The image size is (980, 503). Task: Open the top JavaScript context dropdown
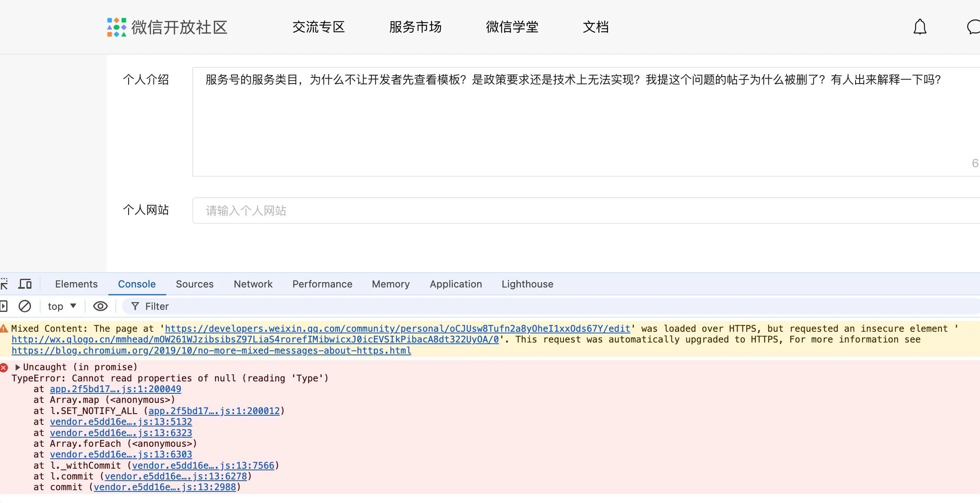pos(62,306)
